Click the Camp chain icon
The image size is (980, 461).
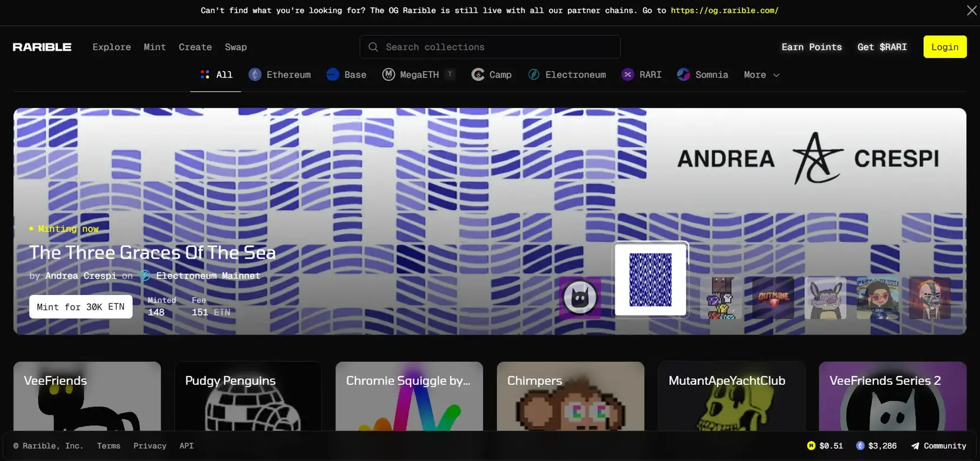(478, 74)
